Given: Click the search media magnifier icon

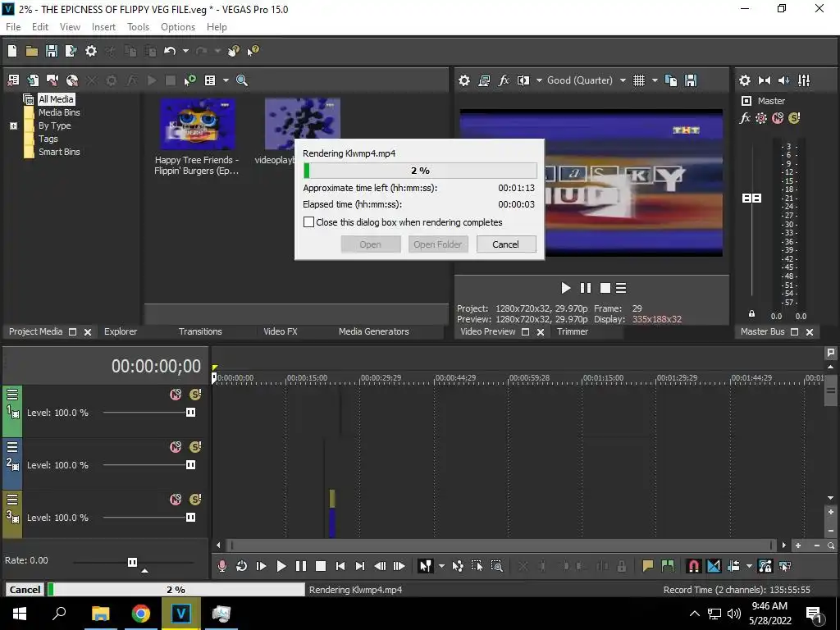Looking at the screenshot, I should pos(242,80).
